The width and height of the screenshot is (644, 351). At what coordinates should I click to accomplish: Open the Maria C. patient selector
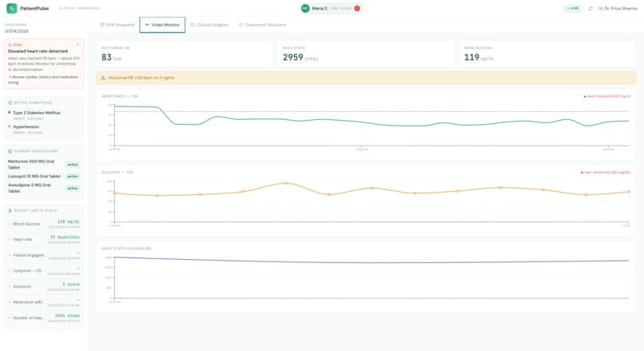click(331, 8)
